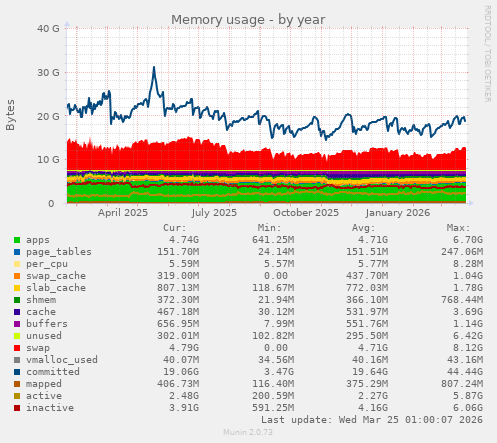The height and width of the screenshot is (443, 497).
Task: Click the 'Avg:' column header
Action: pyautogui.click(x=364, y=228)
